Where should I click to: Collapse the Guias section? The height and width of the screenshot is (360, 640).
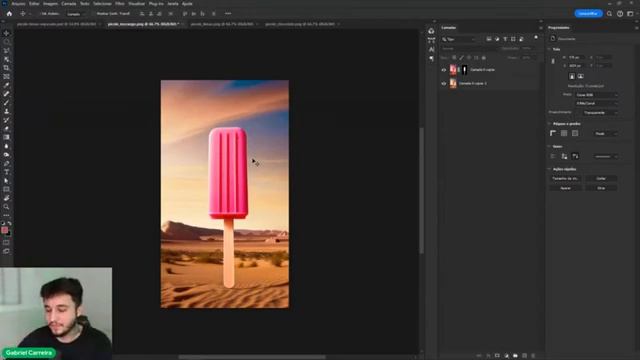pyautogui.click(x=549, y=146)
